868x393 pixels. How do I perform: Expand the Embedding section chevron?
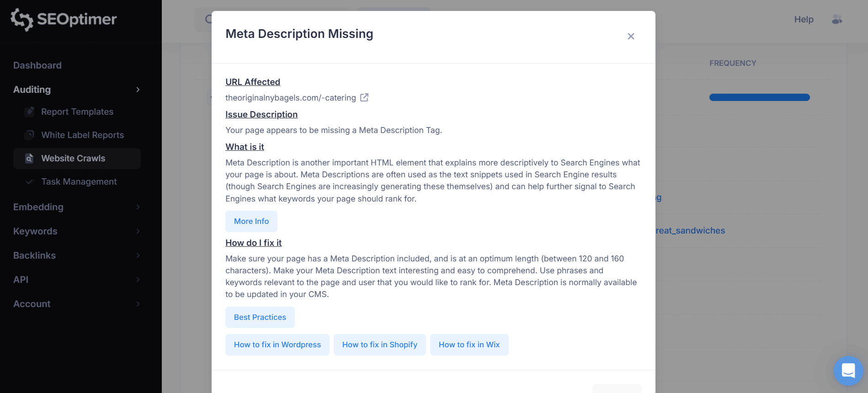click(x=138, y=207)
